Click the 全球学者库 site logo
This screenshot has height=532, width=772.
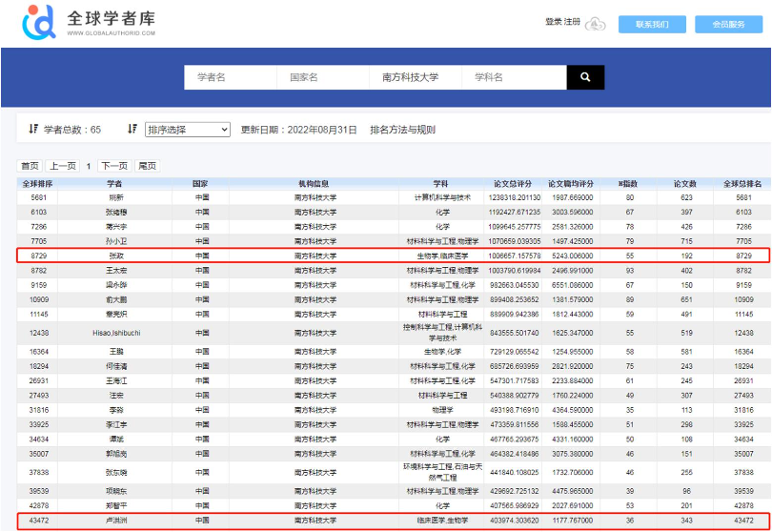pyautogui.click(x=89, y=23)
